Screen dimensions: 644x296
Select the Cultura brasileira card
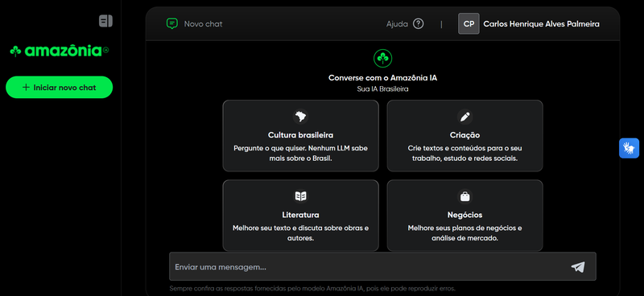click(x=300, y=135)
